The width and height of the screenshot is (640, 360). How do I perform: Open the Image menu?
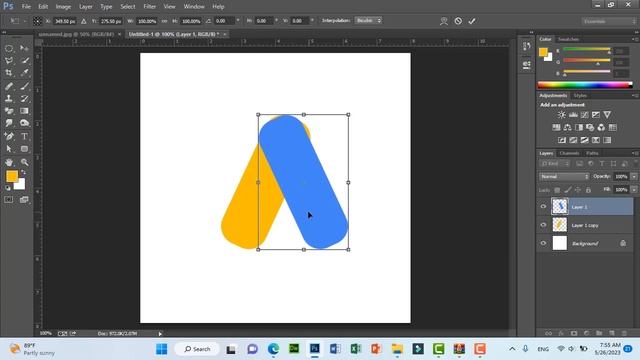63,7
